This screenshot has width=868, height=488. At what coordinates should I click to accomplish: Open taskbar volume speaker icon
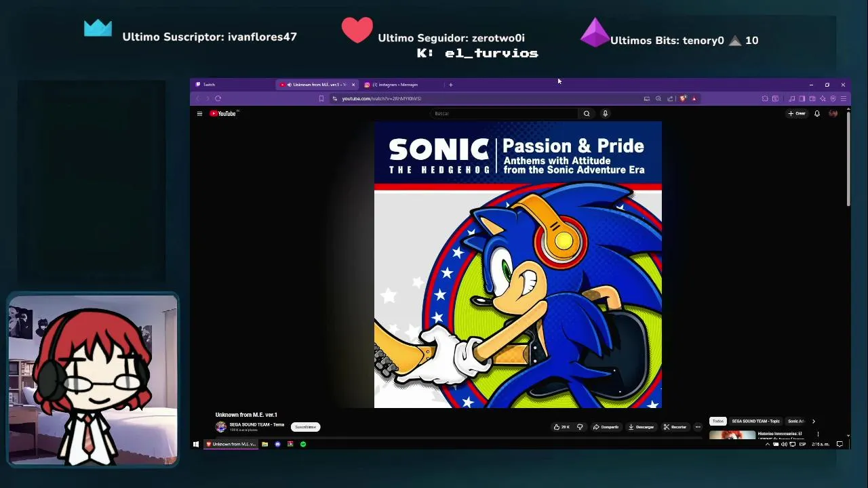(784, 445)
